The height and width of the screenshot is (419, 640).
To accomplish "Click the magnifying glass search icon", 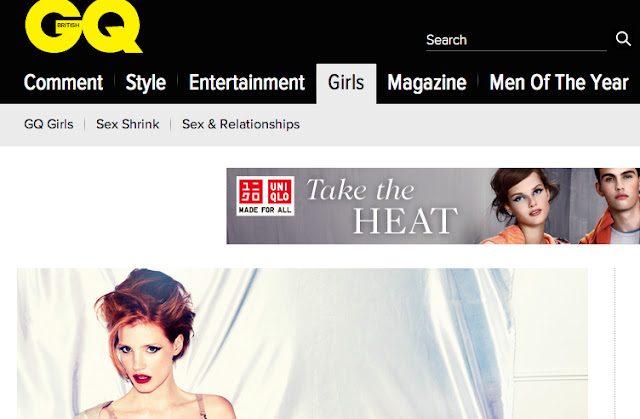I will pos(623,39).
